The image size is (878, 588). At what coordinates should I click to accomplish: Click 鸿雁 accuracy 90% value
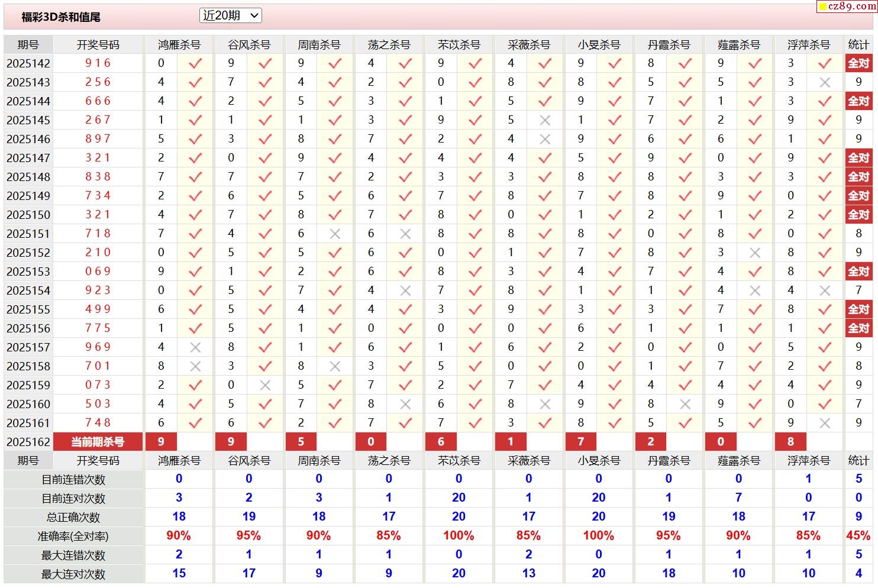pyautogui.click(x=179, y=536)
